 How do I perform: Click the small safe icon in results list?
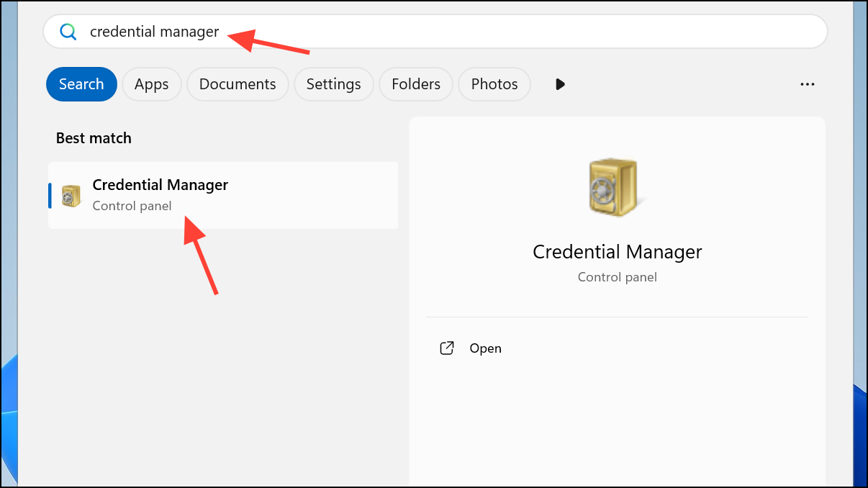pyautogui.click(x=71, y=196)
